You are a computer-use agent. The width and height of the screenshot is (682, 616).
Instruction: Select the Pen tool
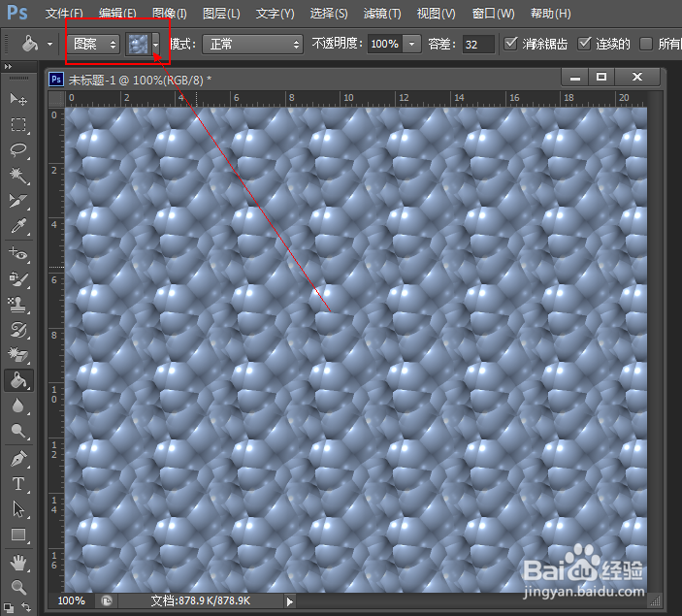coord(18,459)
